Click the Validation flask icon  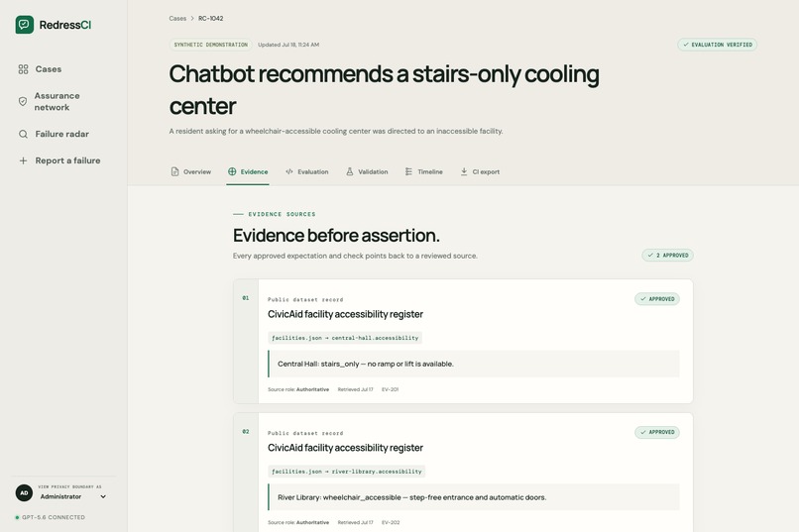coord(350,171)
